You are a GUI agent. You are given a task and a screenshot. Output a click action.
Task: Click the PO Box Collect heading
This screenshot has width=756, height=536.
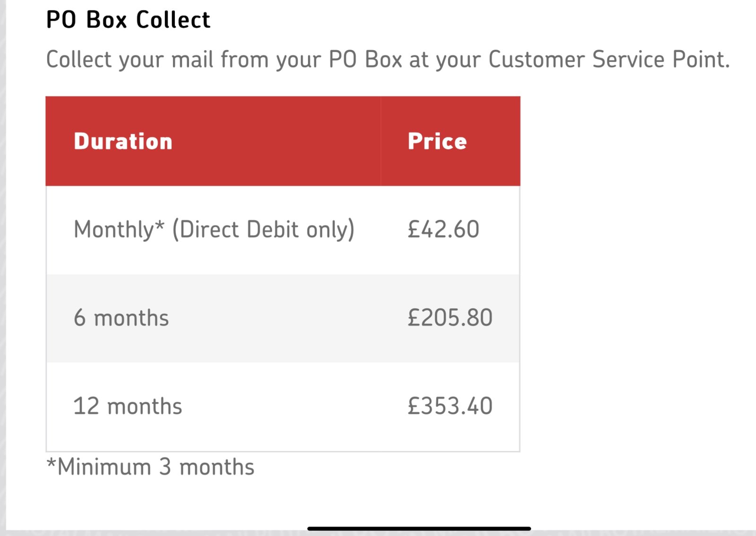coord(128,20)
